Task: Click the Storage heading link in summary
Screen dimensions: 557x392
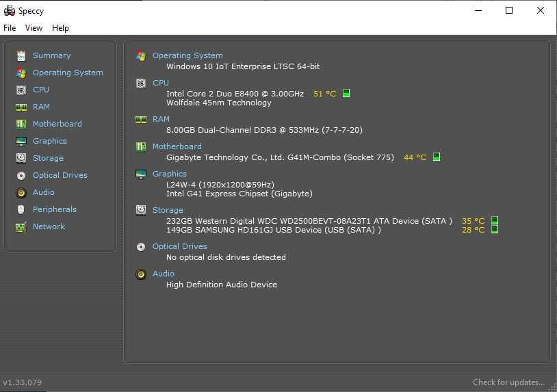Action: (x=168, y=210)
